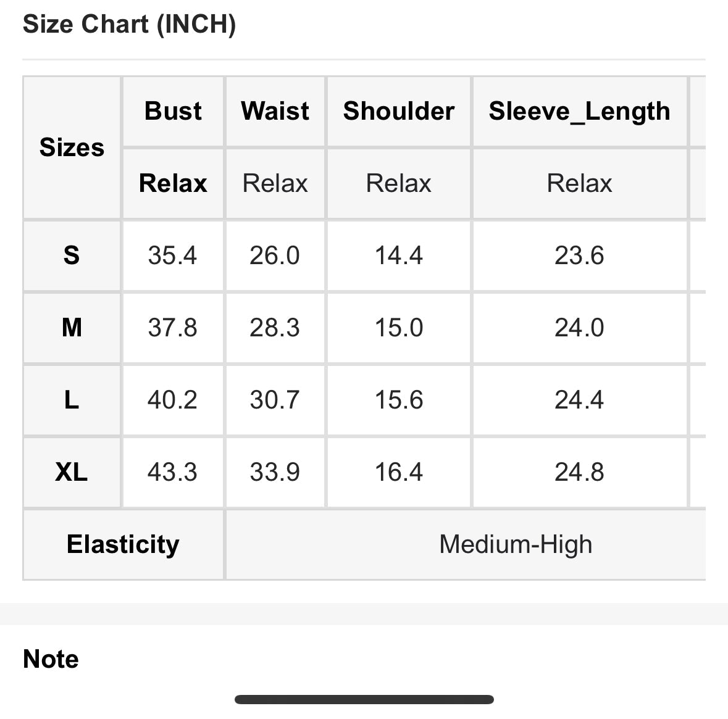Tap the Sleeve_Length column header
Viewport: 728px width, 719px height.
[x=579, y=112]
